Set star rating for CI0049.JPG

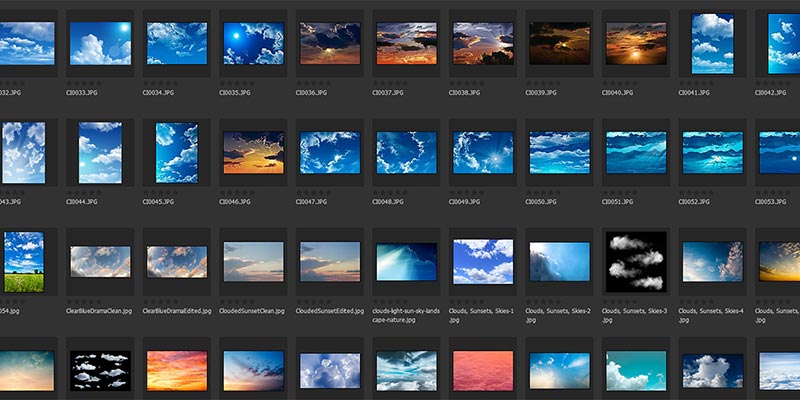467,193
